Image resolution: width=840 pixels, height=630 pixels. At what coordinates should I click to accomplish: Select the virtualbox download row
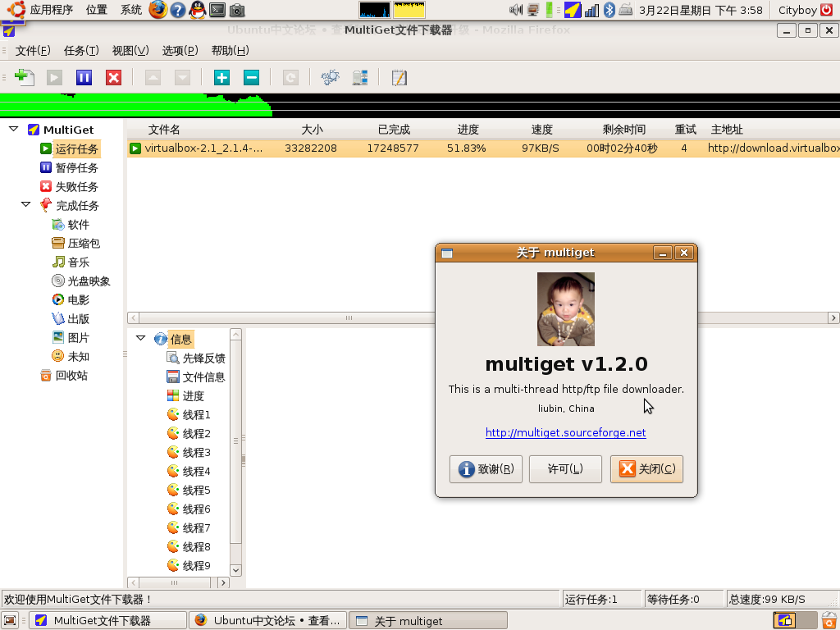point(483,148)
